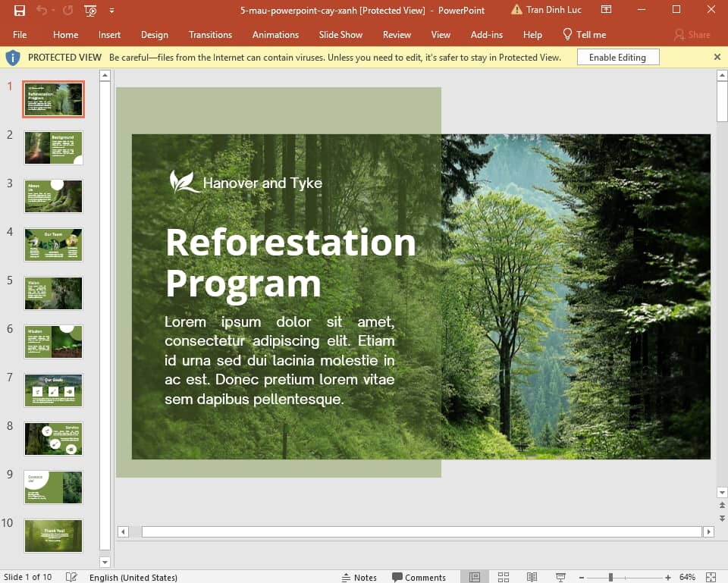Expand the Quick Access Toolbar customize menu

pos(111,10)
